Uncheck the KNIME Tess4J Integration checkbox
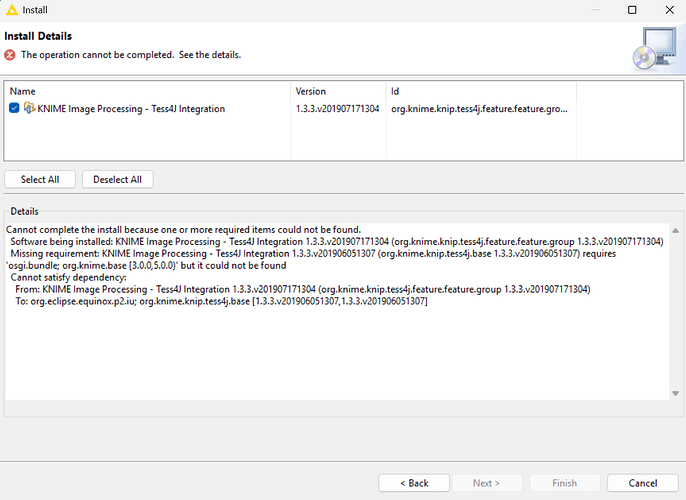 coord(14,108)
